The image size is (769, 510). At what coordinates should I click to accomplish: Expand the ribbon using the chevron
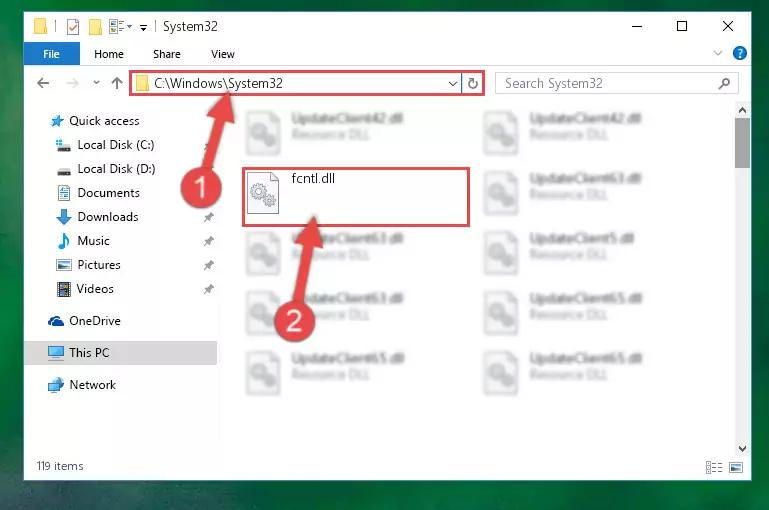coord(718,53)
